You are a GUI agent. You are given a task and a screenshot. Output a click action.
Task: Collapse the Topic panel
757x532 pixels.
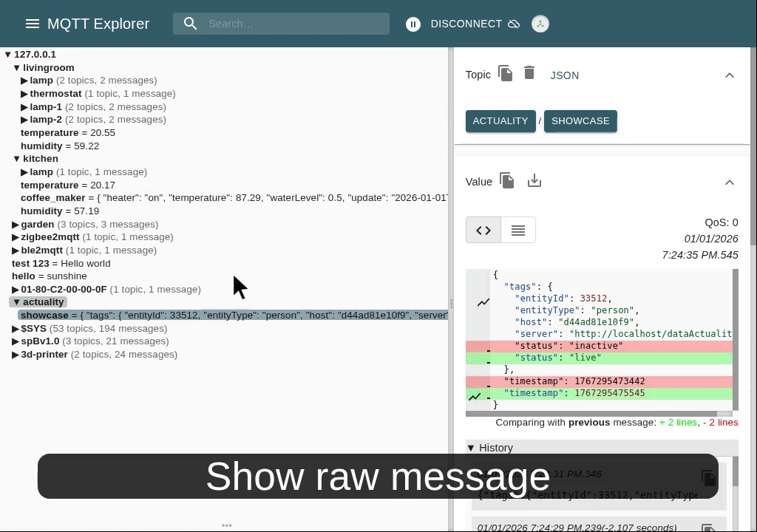(729, 75)
